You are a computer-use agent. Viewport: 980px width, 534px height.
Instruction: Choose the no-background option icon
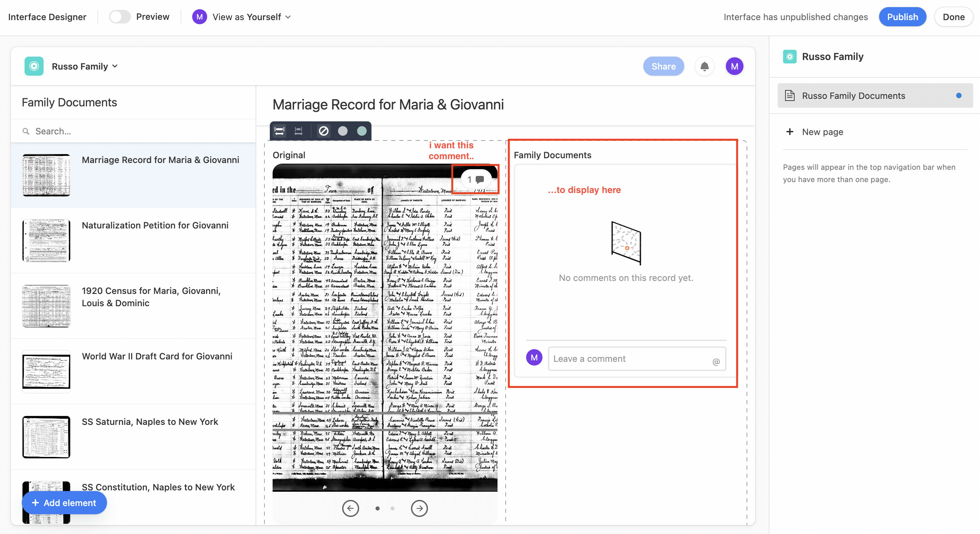point(323,131)
